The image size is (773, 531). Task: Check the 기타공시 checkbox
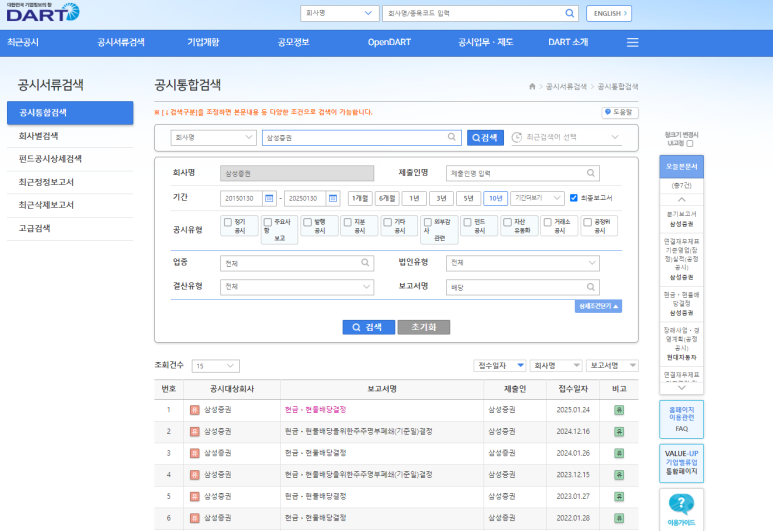(x=387, y=222)
